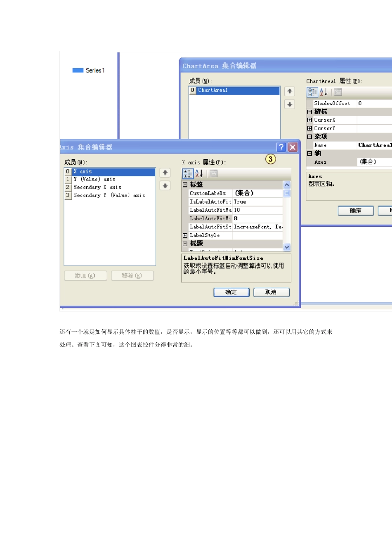
Task: Select Y (Value) axis member
Action: 110,179
